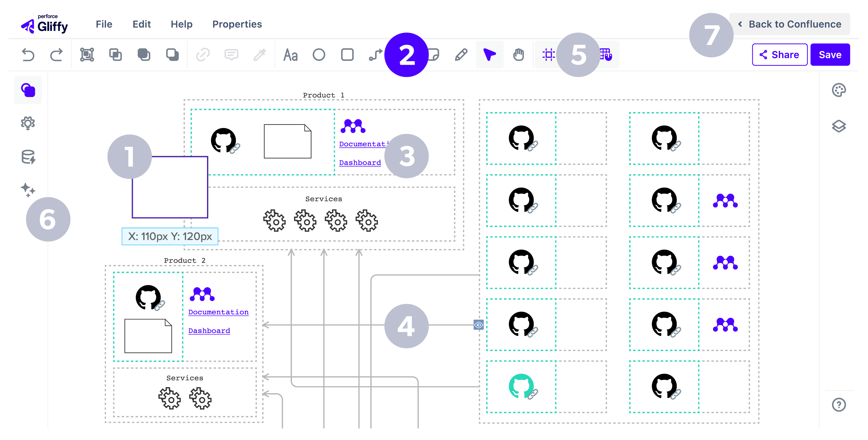The height and width of the screenshot is (440, 868).
Task: Click the insert link chain icon
Action: coord(203,55)
